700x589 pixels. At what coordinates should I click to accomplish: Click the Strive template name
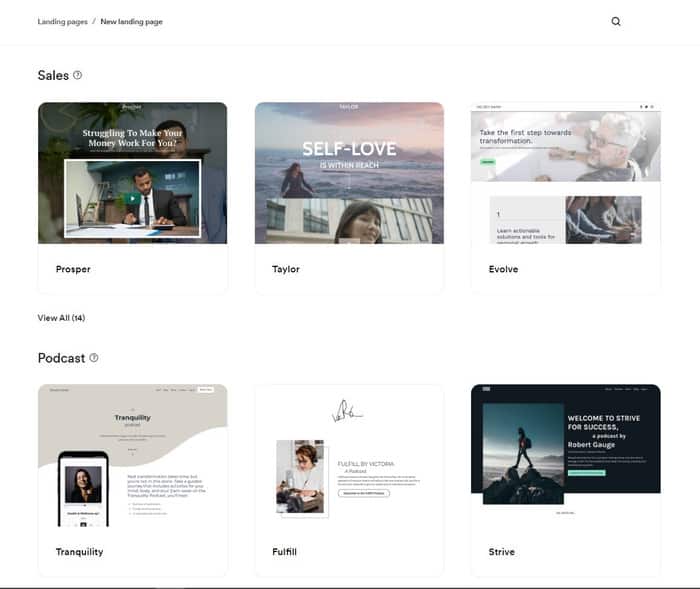[501, 552]
